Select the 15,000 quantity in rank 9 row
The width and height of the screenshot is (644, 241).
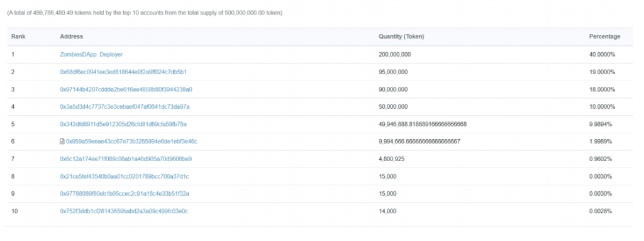click(387, 194)
